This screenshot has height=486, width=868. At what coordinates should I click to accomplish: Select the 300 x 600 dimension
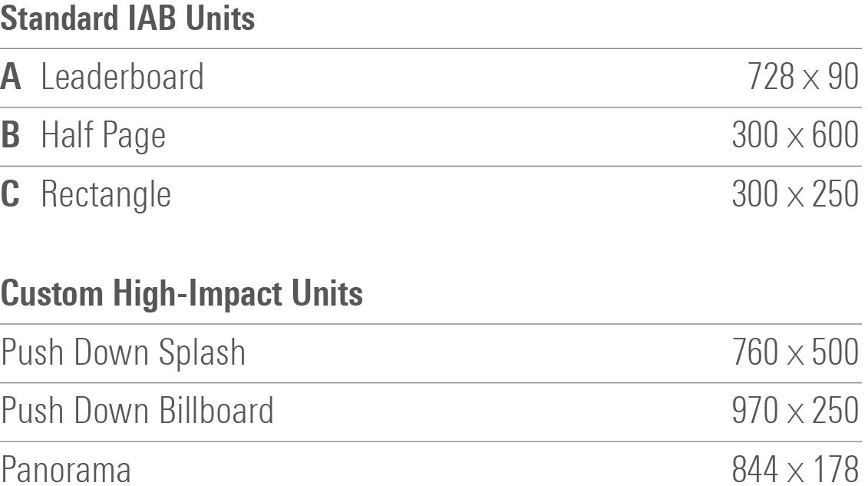(795, 136)
